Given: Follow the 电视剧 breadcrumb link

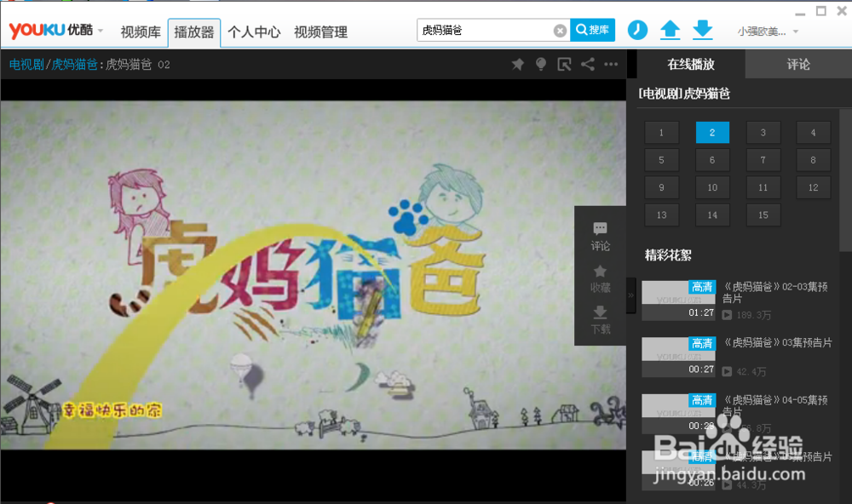Looking at the screenshot, I should click(x=26, y=65).
